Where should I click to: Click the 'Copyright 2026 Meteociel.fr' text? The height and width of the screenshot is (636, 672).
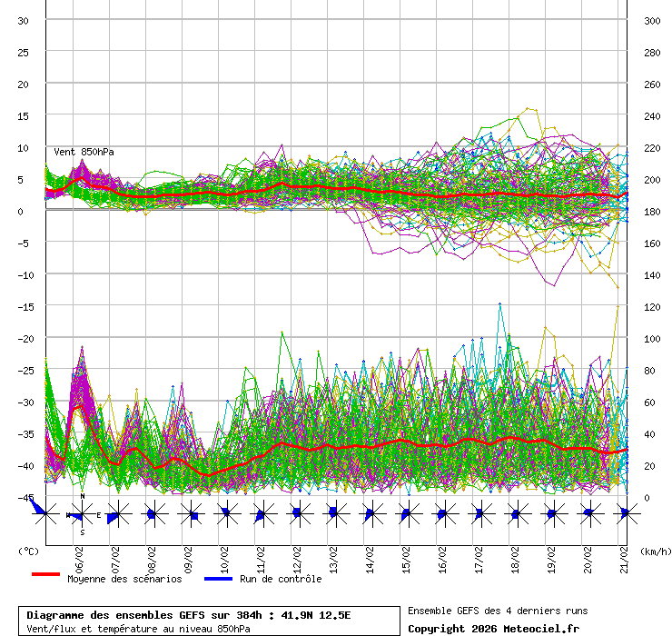(x=493, y=628)
